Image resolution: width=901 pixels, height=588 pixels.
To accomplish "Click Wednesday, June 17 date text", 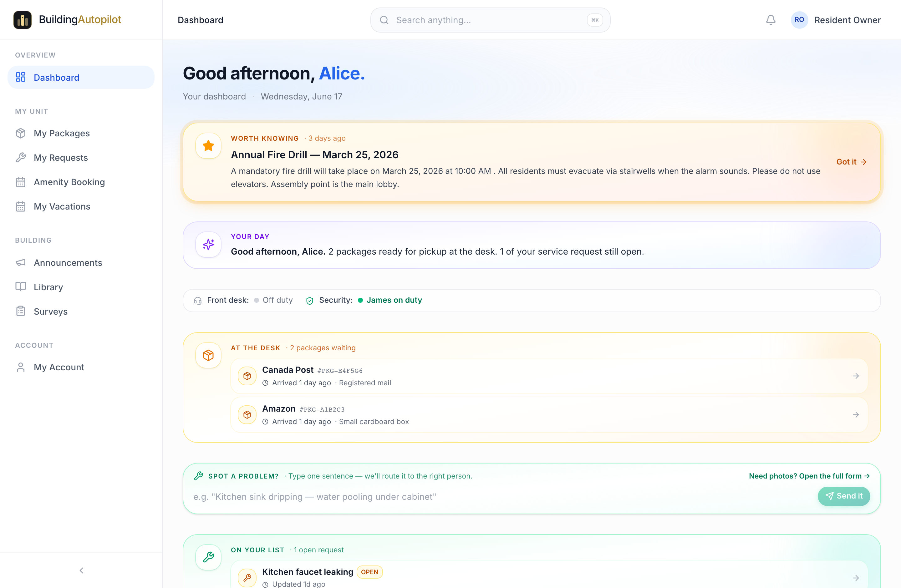I will [301, 96].
